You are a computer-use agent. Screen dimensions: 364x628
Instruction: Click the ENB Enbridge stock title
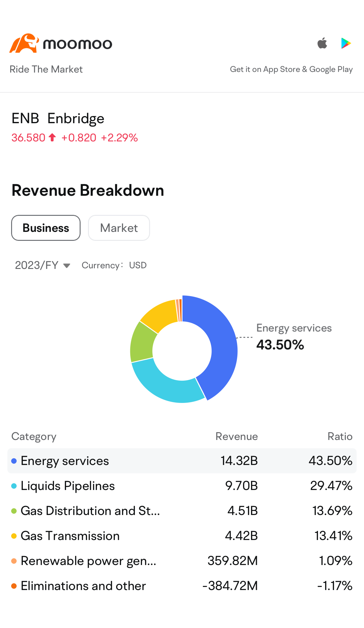tap(58, 118)
